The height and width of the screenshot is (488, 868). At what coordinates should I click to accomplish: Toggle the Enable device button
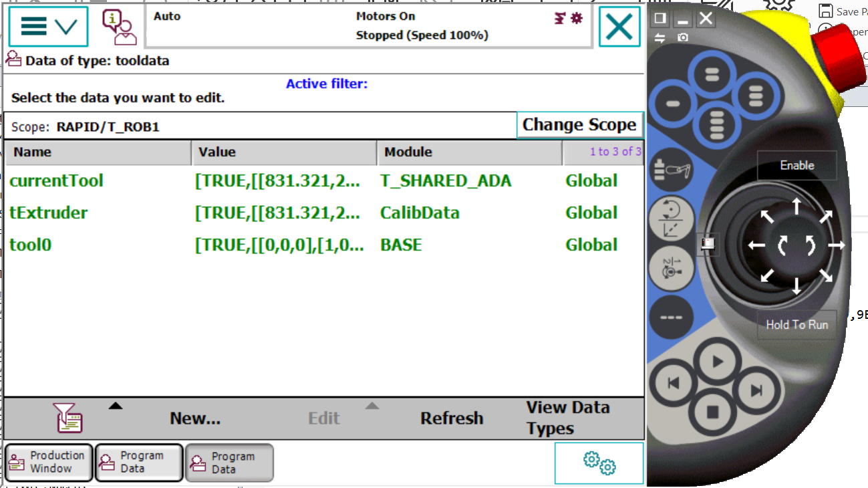(797, 165)
